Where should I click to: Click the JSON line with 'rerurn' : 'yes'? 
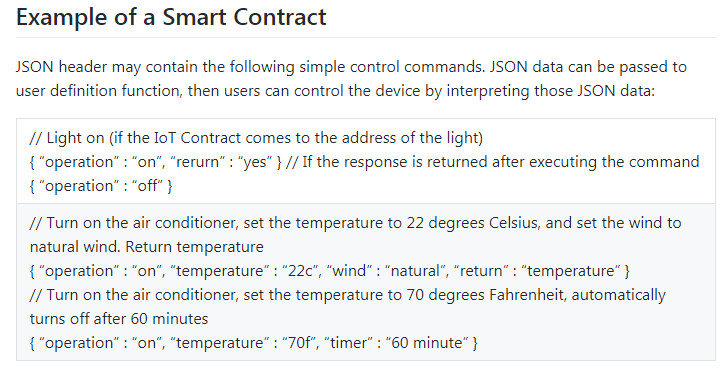point(364,162)
